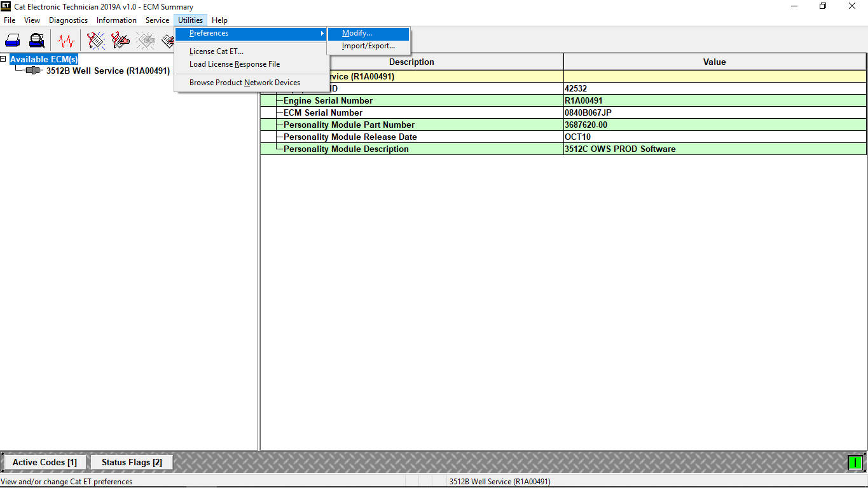This screenshot has width=868, height=490.
Task: Open the Service menu
Action: 157,20
